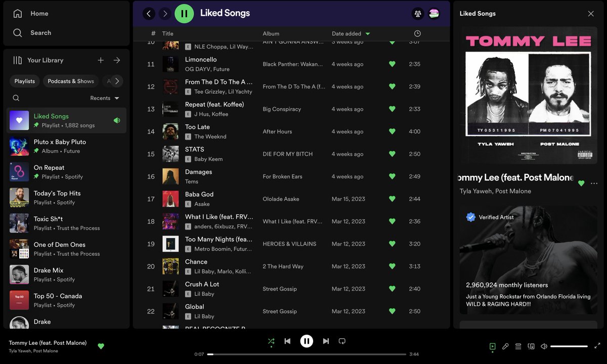Search within Your Library magnifier icon
Screen dimensions: 607x364
16,98
